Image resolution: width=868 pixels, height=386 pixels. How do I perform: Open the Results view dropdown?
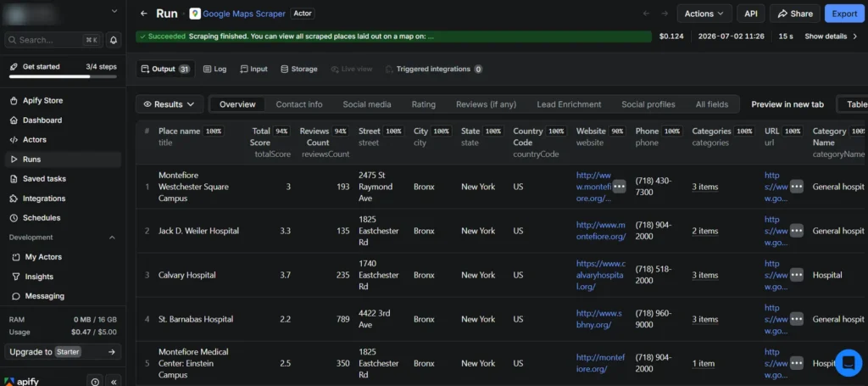tap(170, 104)
